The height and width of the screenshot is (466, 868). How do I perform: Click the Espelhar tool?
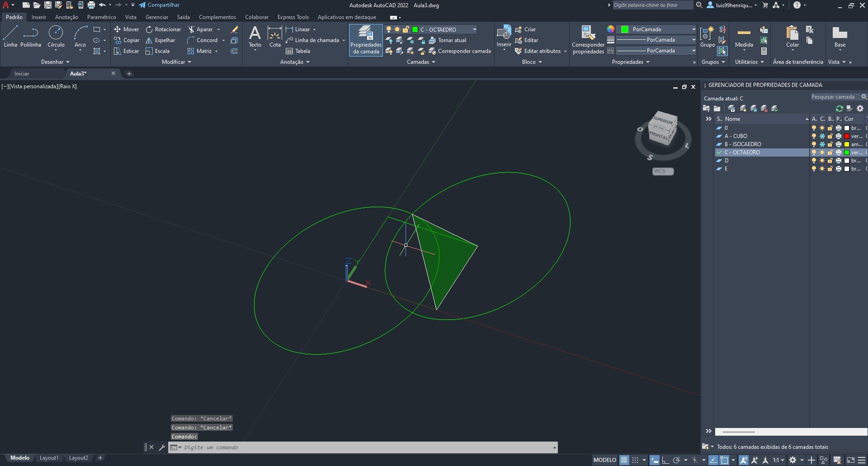coord(160,40)
